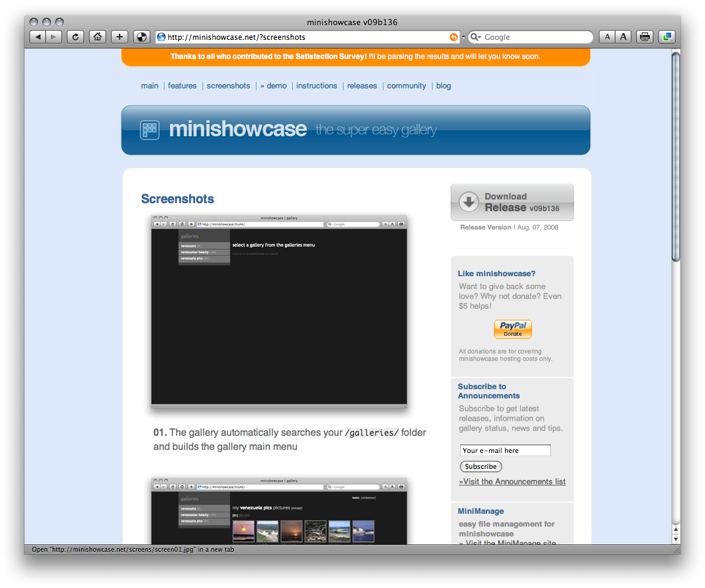Viewport: 705px width, 588px height.
Task: Click the Subscribe to Announcements heading
Action: click(x=489, y=391)
